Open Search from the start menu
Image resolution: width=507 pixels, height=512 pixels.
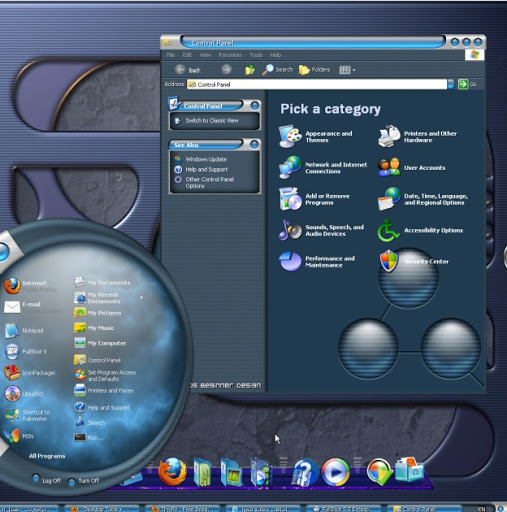click(x=89, y=422)
